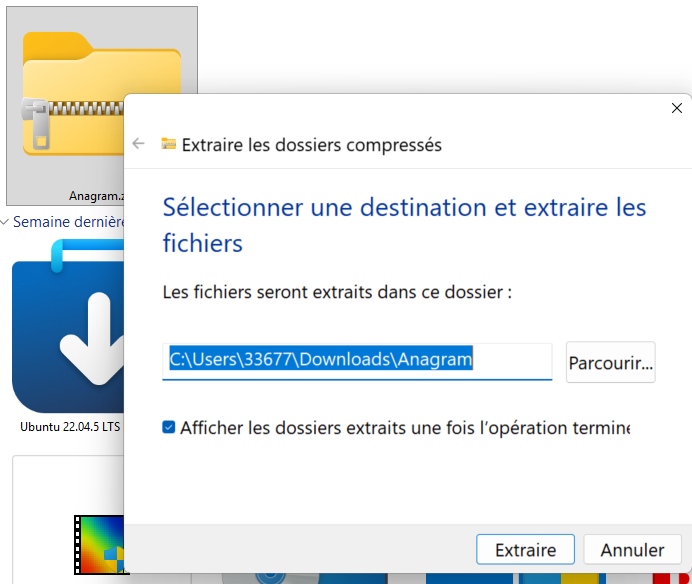Uncheck the show extracted folders checkbox
This screenshot has width=692, height=584.
click(x=169, y=428)
